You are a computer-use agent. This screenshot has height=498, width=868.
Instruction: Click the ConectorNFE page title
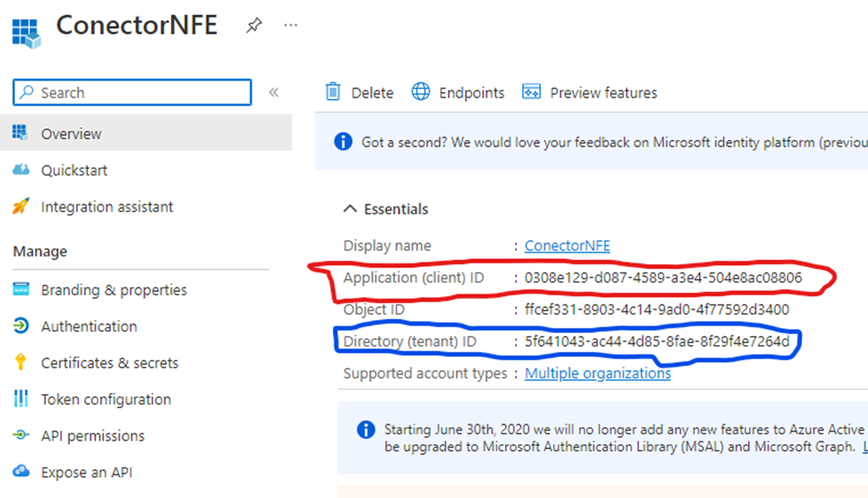[137, 25]
